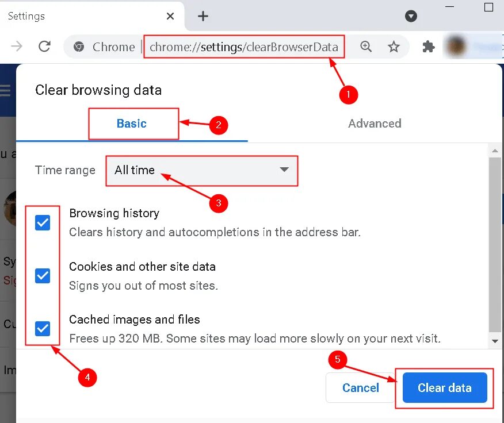The width and height of the screenshot is (504, 423).
Task: Switch to the Basic tab
Action: coord(132,124)
